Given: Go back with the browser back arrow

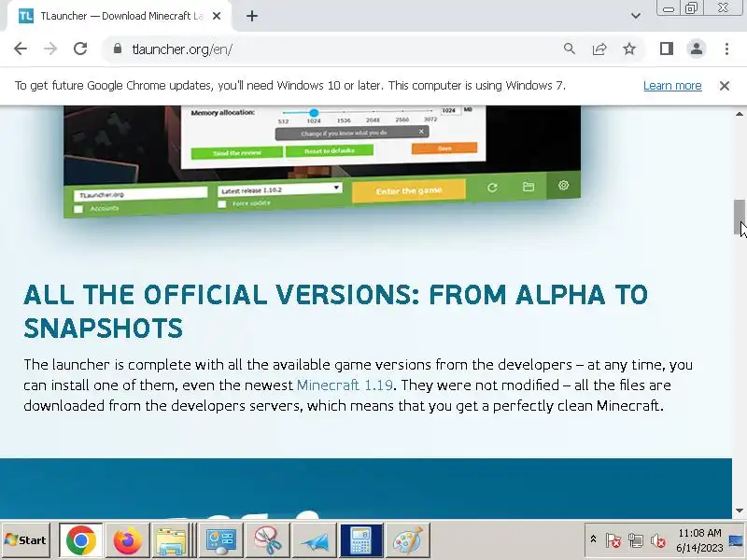Looking at the screenshot, I should pyautogui.click(x=21, y=49).
